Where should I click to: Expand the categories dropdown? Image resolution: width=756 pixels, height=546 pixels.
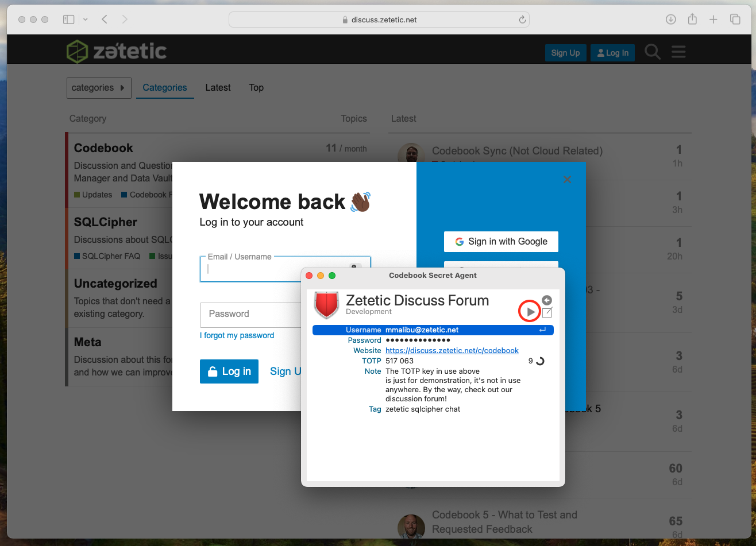99,88
